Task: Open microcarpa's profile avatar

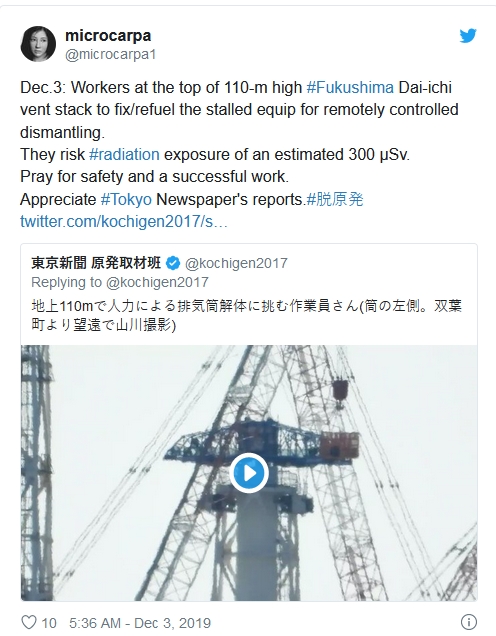Action: (x=38, y=44)
